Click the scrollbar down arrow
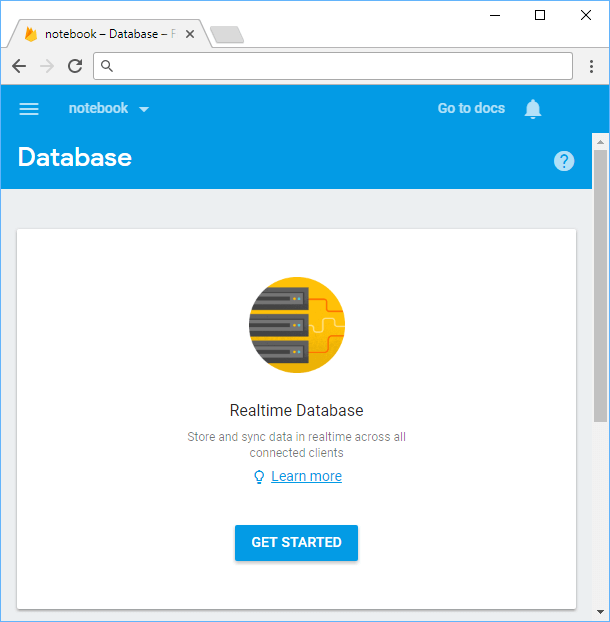 [x=600, y=612]
